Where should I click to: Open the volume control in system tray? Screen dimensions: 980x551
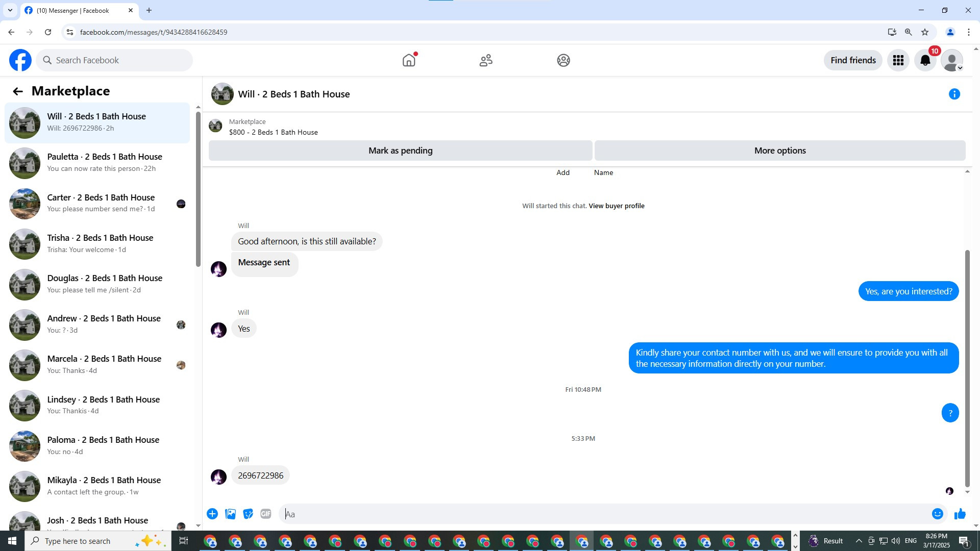[x=896, y=541]
